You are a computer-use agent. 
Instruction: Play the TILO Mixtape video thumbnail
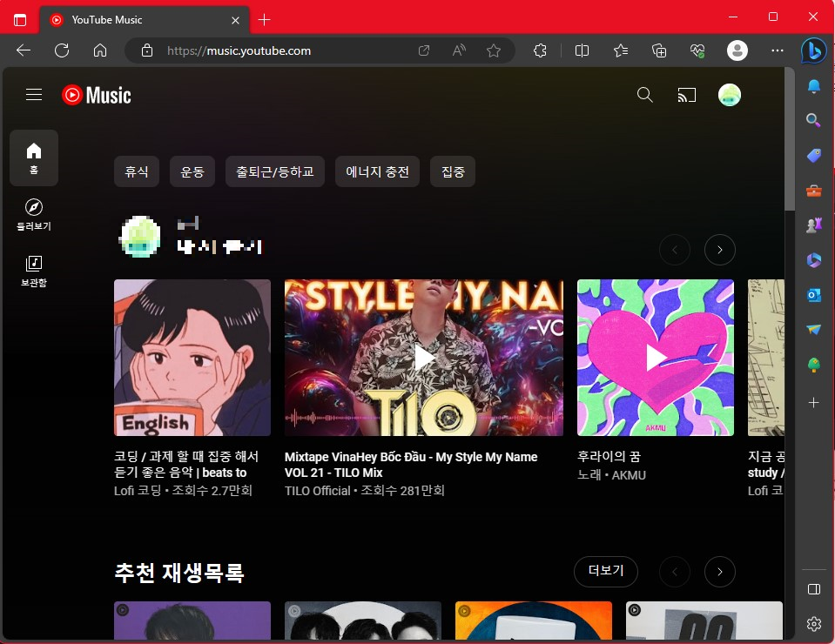424,358
